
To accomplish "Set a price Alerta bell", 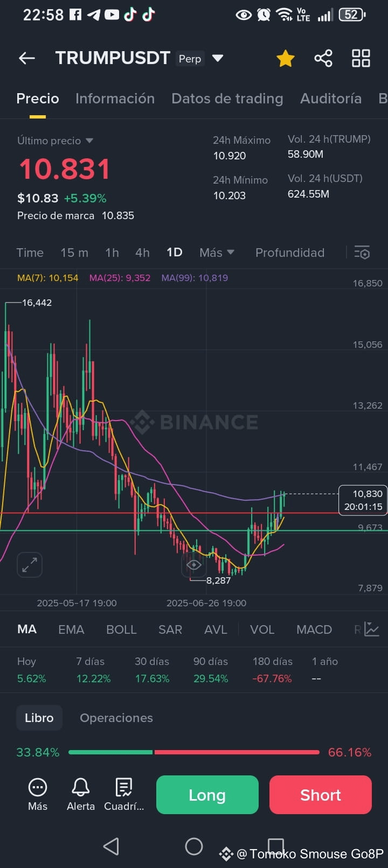I will click(x=81, y=794).
